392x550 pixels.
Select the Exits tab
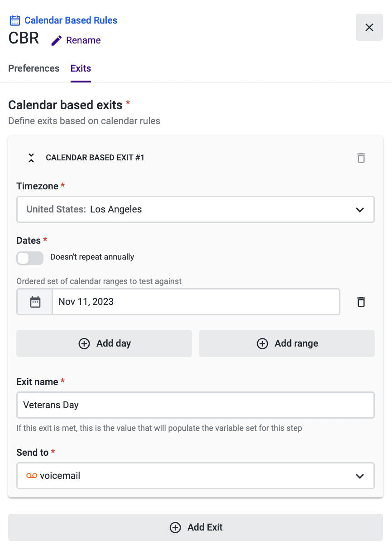[x=81, y=68]
